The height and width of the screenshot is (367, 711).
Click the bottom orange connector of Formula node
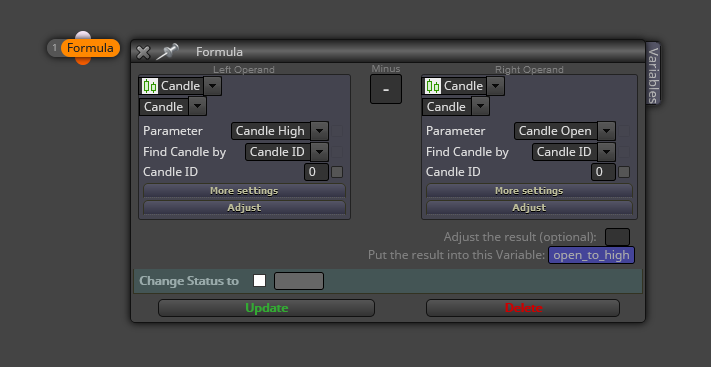[x=83, y=60]
